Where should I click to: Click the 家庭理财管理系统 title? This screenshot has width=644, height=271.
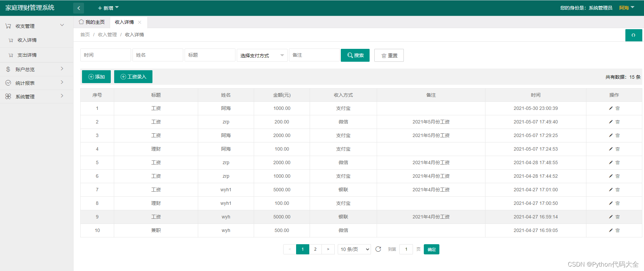coord(30,8)
